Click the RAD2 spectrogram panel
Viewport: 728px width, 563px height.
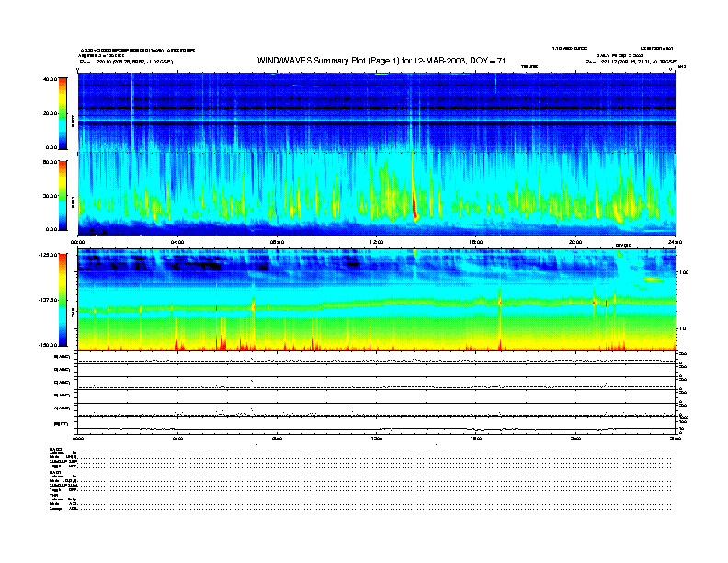coord(376,112)
